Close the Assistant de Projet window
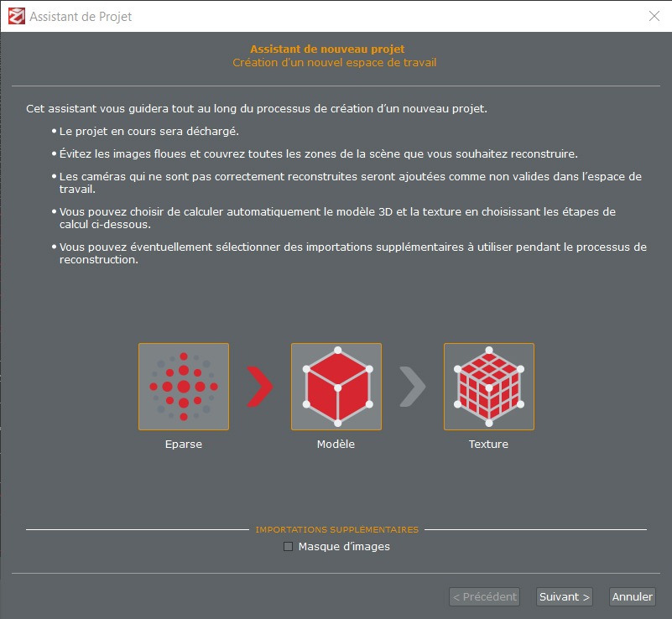672x619 pixels. coord(654,16)
